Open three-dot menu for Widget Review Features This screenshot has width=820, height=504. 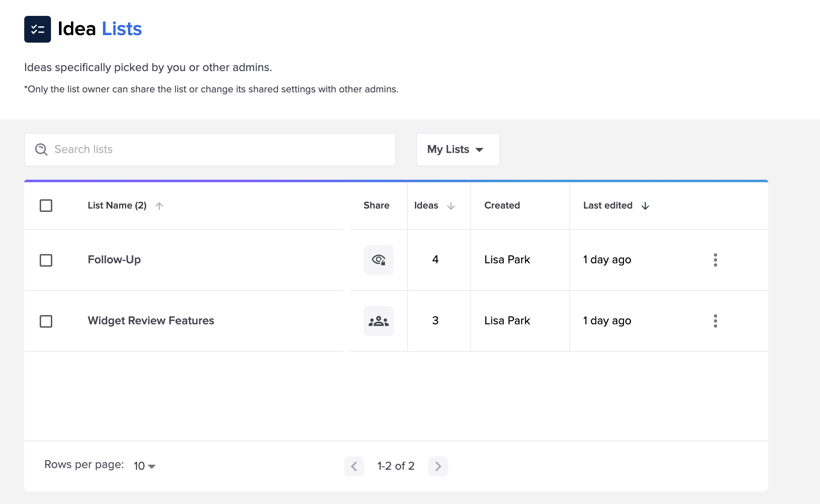pos(715,321)
